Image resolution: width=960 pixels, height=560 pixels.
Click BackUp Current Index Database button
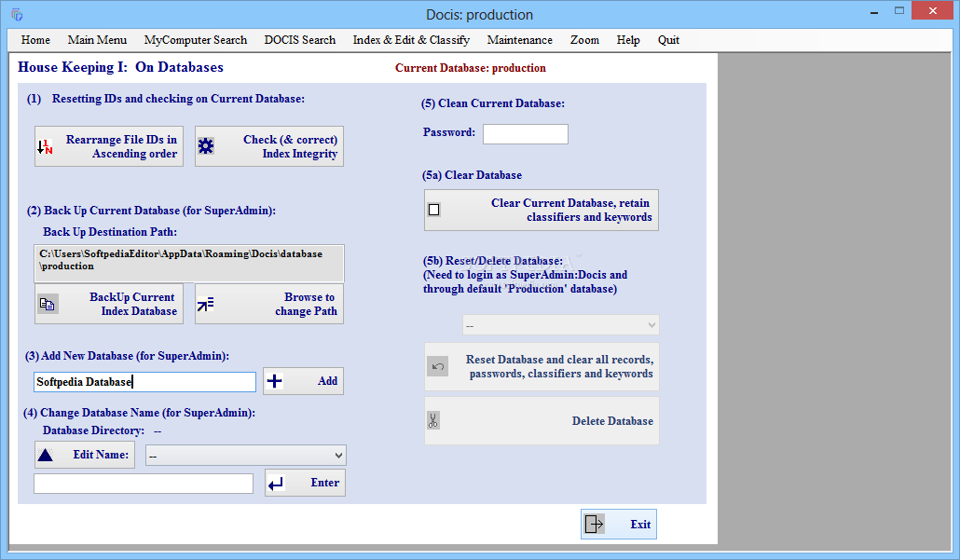pyautogui.click(x=109, y=304)
